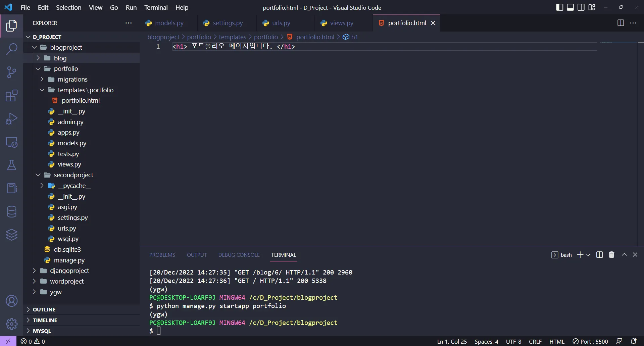Open the Terminal menu

(156, 7)
